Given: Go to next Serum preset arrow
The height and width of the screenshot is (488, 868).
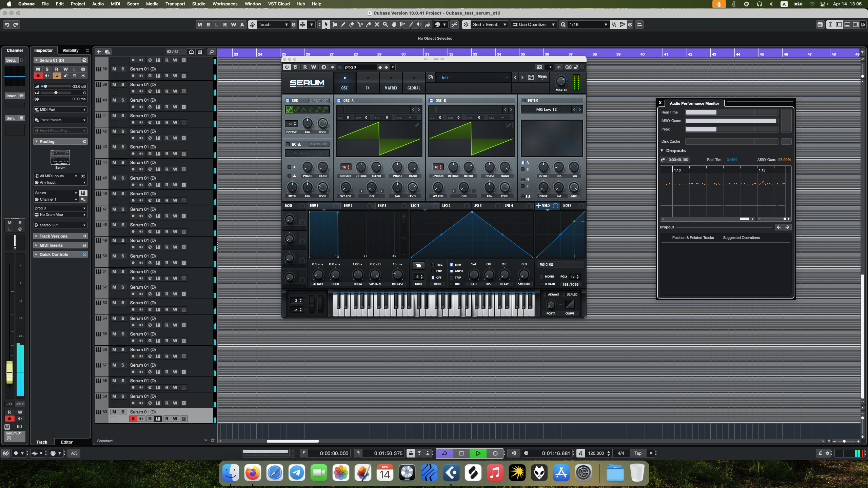Looking at the screenshot, I should tap(522, 78).
